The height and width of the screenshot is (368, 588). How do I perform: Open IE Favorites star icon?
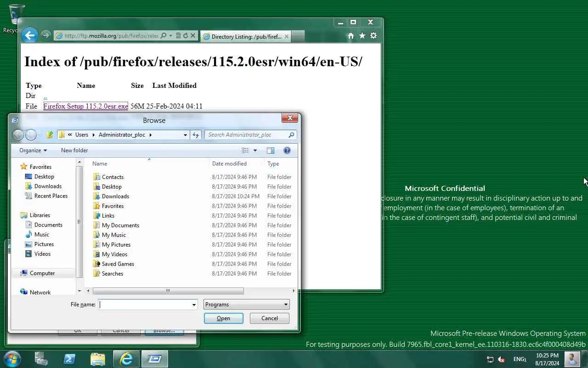362,35
